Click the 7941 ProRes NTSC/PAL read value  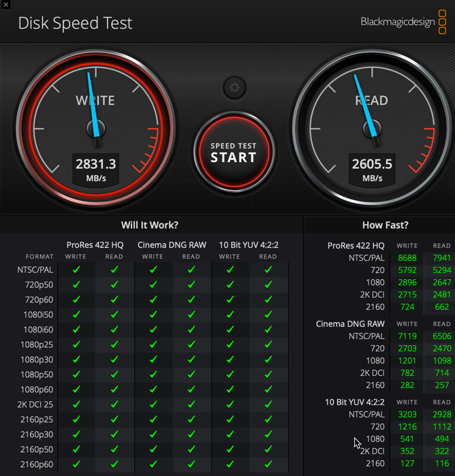[441, 258]
